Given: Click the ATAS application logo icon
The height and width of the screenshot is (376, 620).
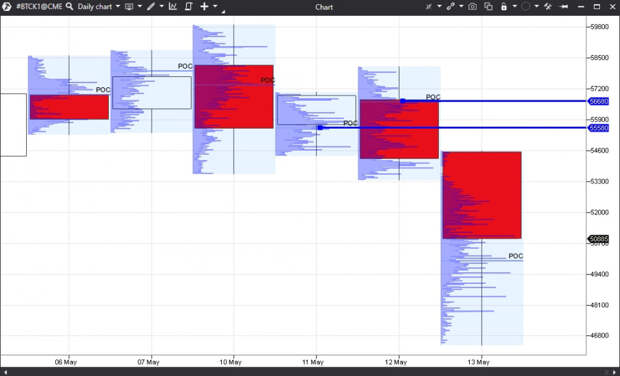Looking at the screenshot, I should click(6, 6).
